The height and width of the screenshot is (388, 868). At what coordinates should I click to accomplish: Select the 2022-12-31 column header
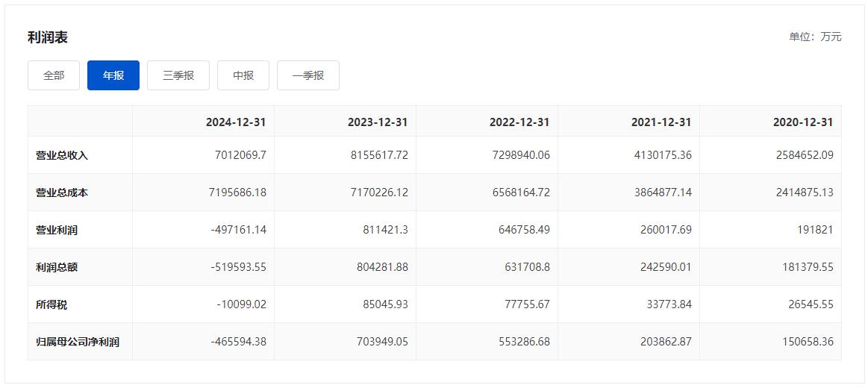click(519, 122)
